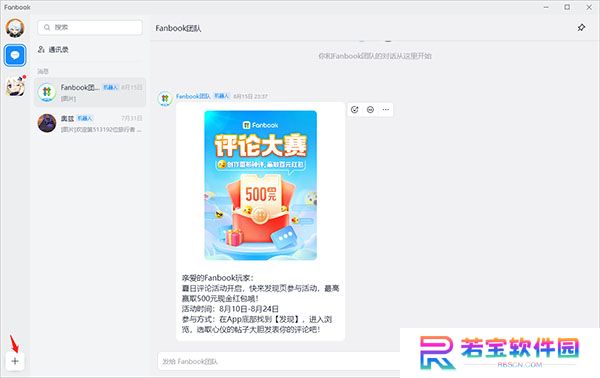Click the message input box for Fanbook团队

(279, 361)
